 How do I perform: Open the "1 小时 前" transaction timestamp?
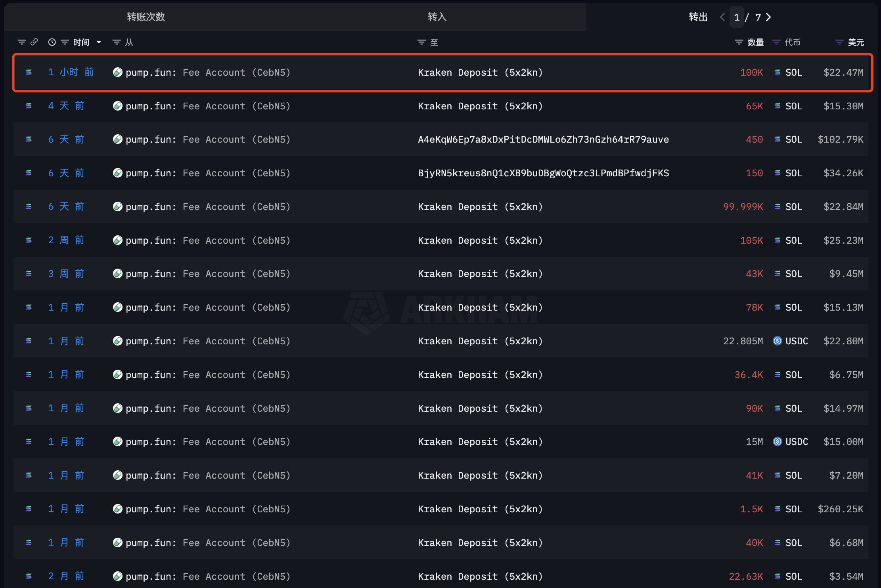pos(71,72)
